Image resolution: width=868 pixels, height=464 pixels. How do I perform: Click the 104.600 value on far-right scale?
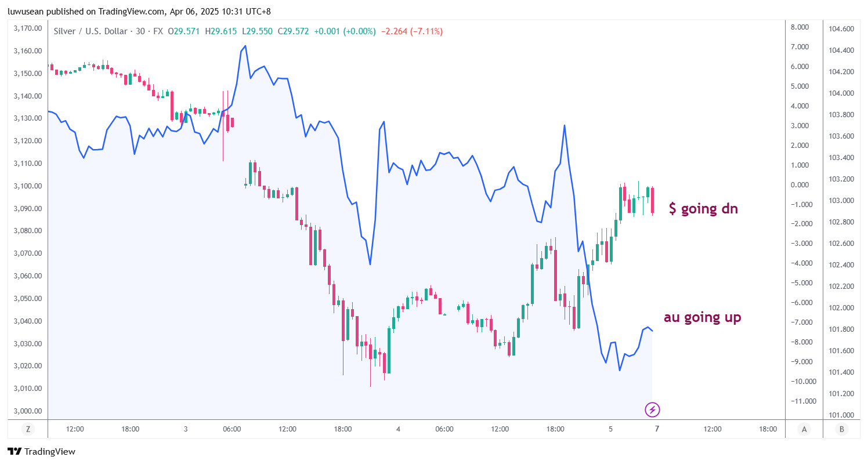pos(841,29)
